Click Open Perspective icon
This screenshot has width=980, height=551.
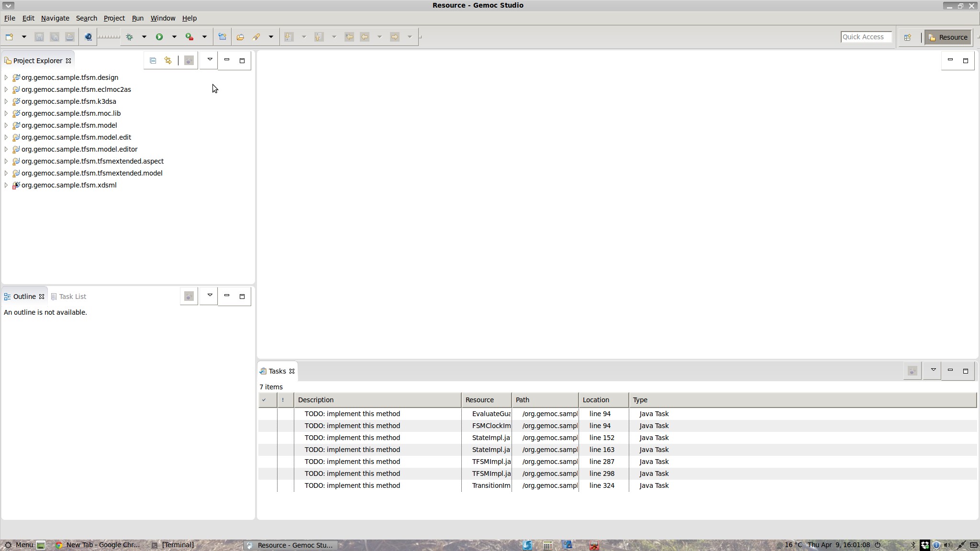(x=907, y=37)
